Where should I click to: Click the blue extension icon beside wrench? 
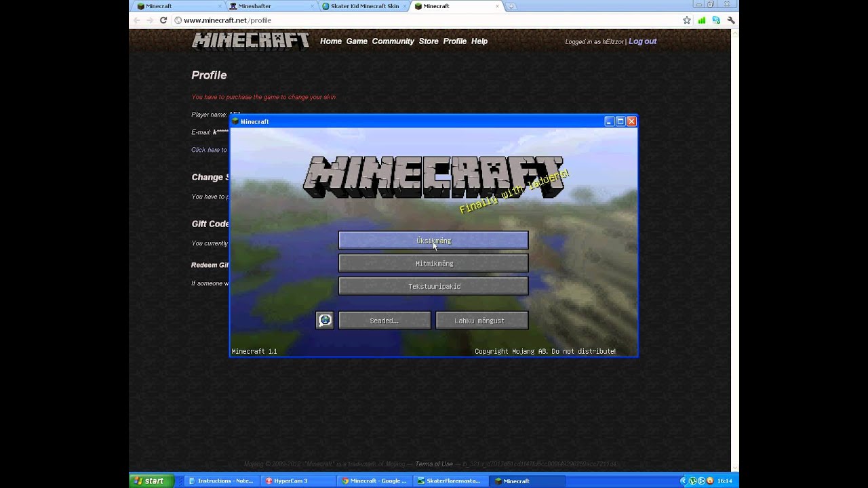coord(716,20)
